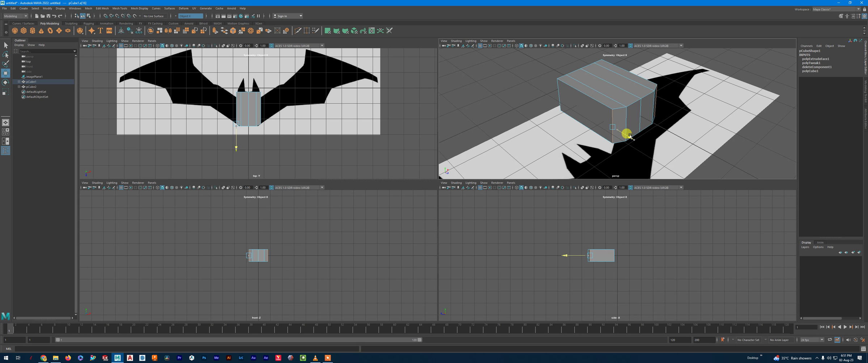
Task: Expand the pCube2 node in the Outliner
Action: 19,87
